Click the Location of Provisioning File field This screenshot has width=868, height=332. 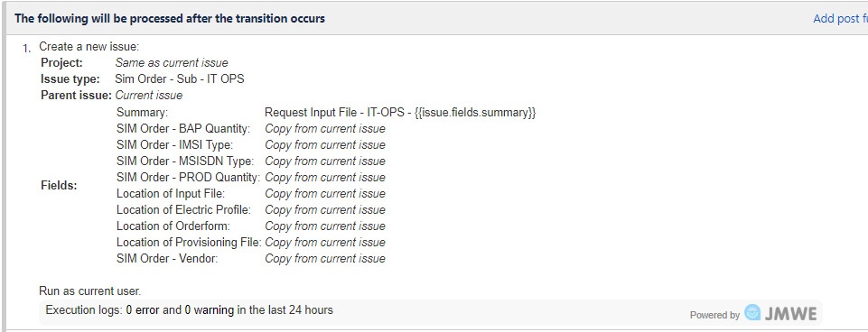[x=251, y=243]
